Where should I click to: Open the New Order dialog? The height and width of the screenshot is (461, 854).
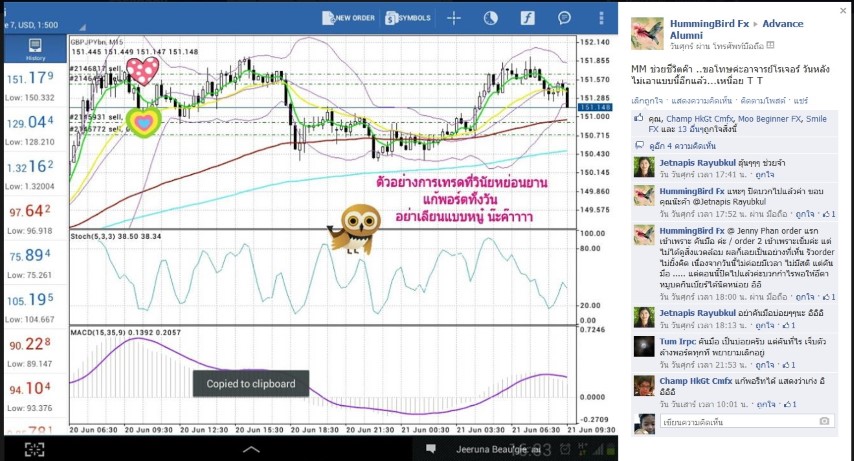(349, 18)
